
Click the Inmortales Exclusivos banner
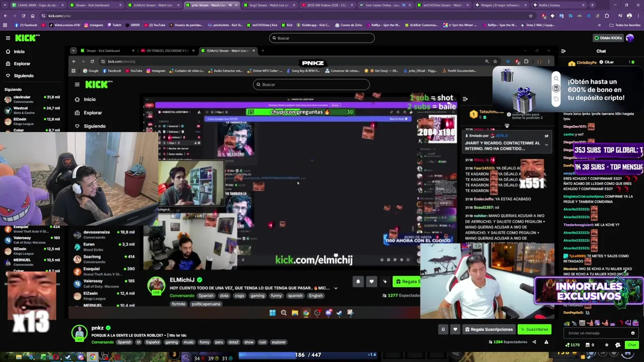[x=589, y=291]
